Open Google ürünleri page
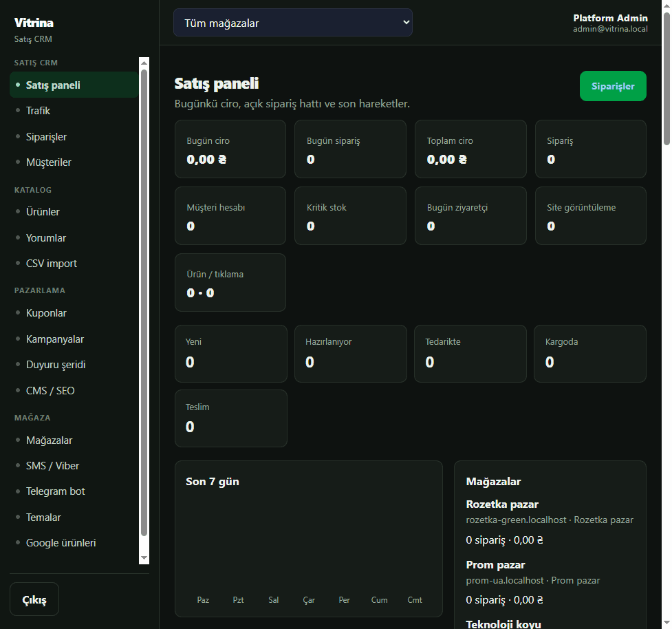 click(74, 543)
